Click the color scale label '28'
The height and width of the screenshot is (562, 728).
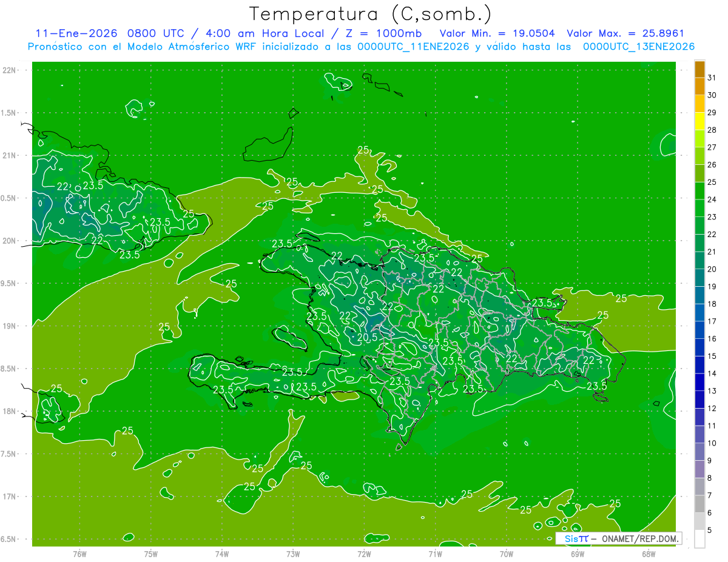[712, 130]
